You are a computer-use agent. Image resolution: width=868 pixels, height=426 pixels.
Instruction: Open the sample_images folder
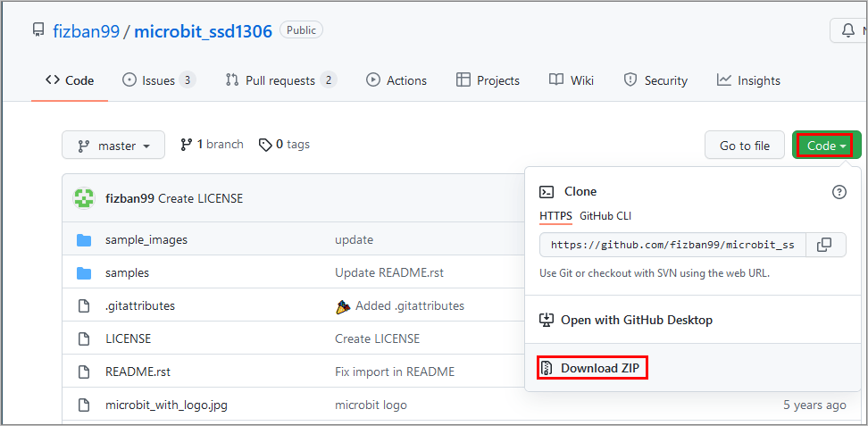click(146, 240)
